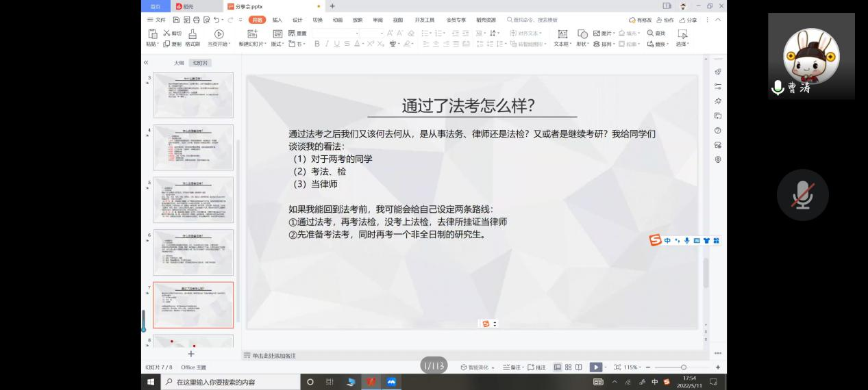Image resolution: width=868 pixels, height=390 pixels.
Task: Switch to slide sorter view in status bar
Action: [568, 367]
